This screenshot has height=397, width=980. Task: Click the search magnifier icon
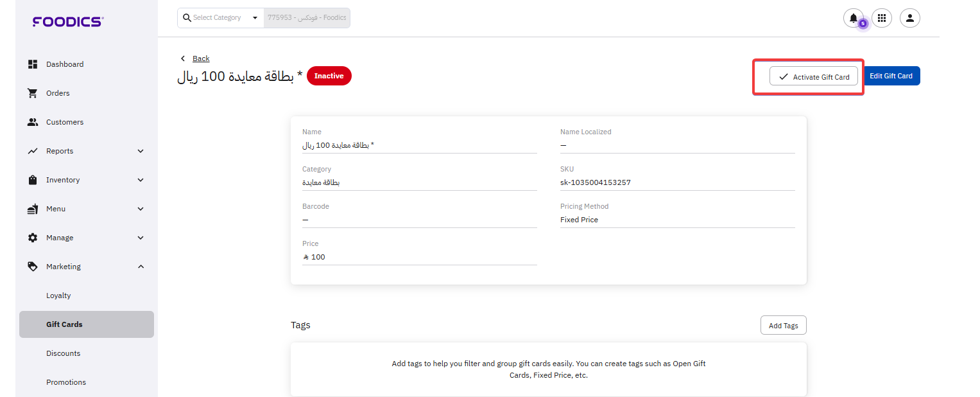click(187, 18)
